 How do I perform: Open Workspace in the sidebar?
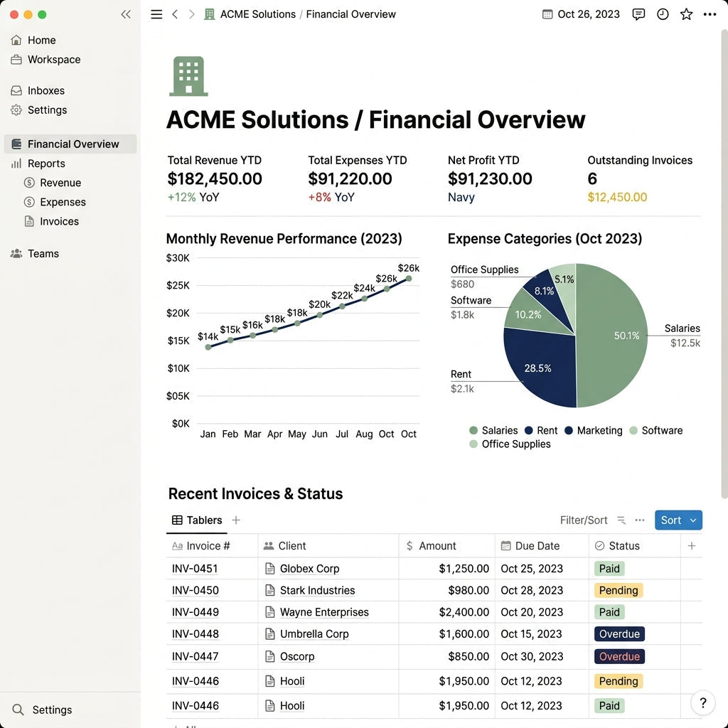[45, 60]
